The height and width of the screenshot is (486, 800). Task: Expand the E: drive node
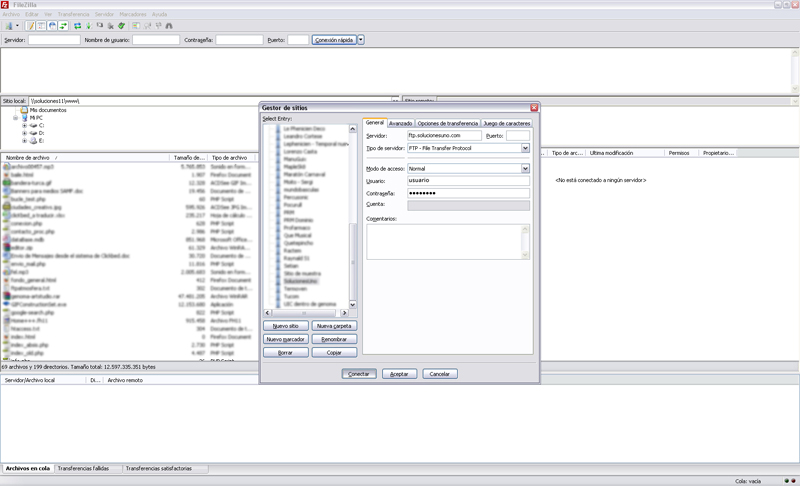(x=24, y=141)
